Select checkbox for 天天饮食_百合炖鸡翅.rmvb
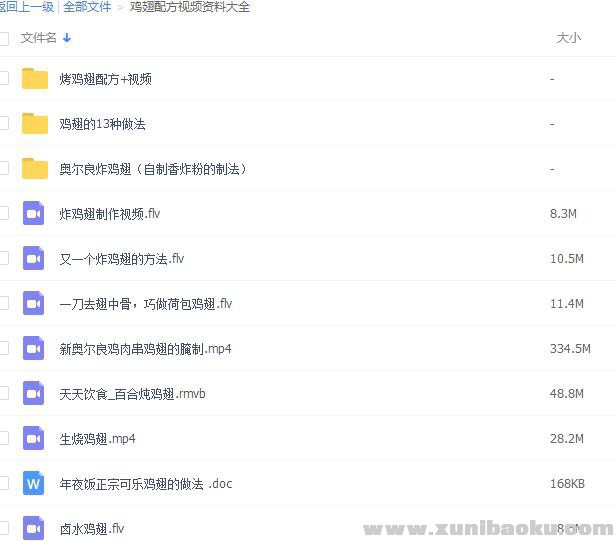Image resolution: width=616 pixels, height=541 pixels. click(3, 393)
